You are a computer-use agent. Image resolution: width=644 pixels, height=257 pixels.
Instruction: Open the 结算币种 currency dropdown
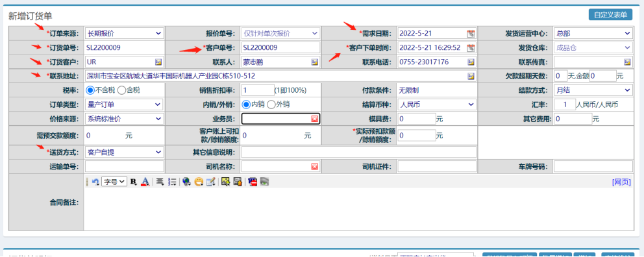click(437, 104)
